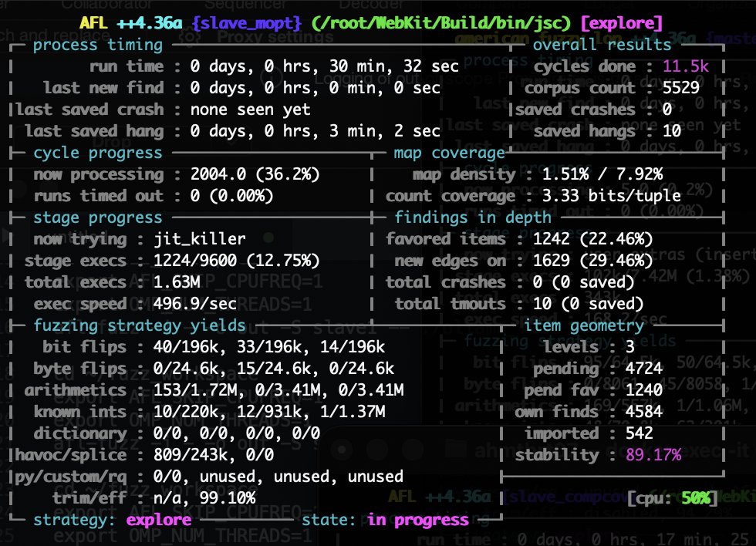Click the cpu 50% indicator
This screenshot has width=756, height=546.
click(x=672, y=498)
